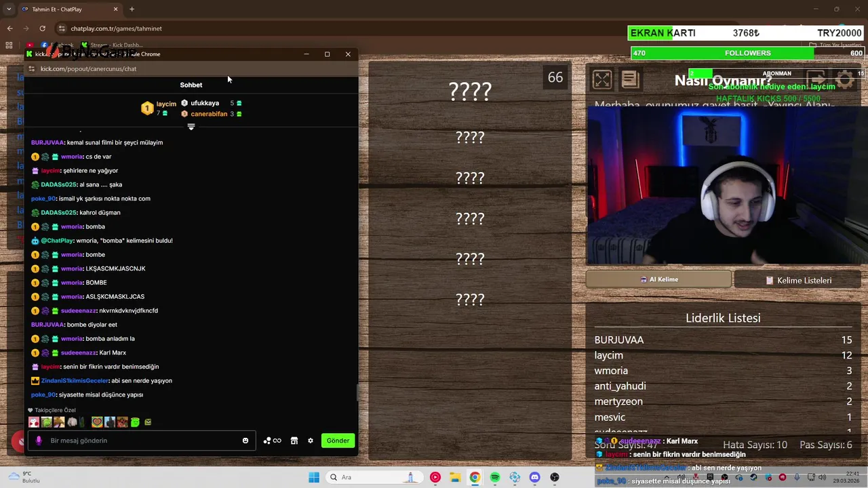Close the Tahmin Et - ChatPlay tab
Image resolution: width=868 pixels, height=488 pixels.
[115, 9]
